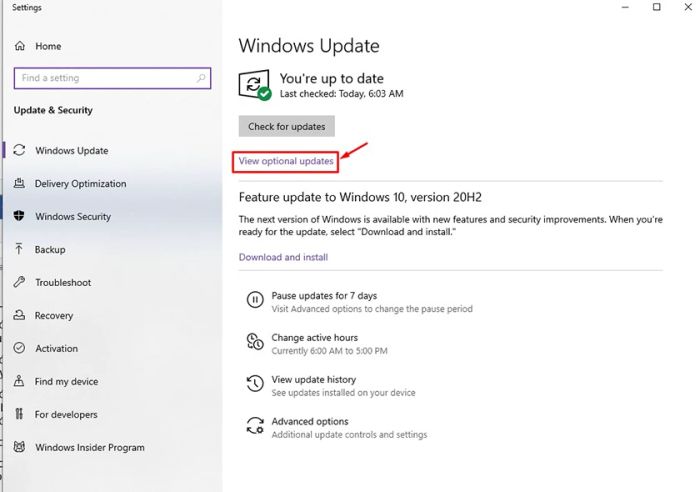Viewport: 700px width, 492px height.
Task: Click the For developers tools icon
Action: click(19, 414)
